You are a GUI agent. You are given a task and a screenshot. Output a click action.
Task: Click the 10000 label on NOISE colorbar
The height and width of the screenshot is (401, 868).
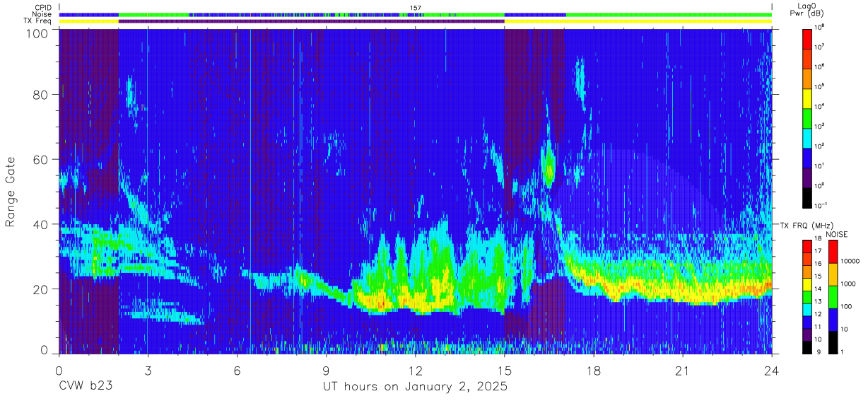850,261
